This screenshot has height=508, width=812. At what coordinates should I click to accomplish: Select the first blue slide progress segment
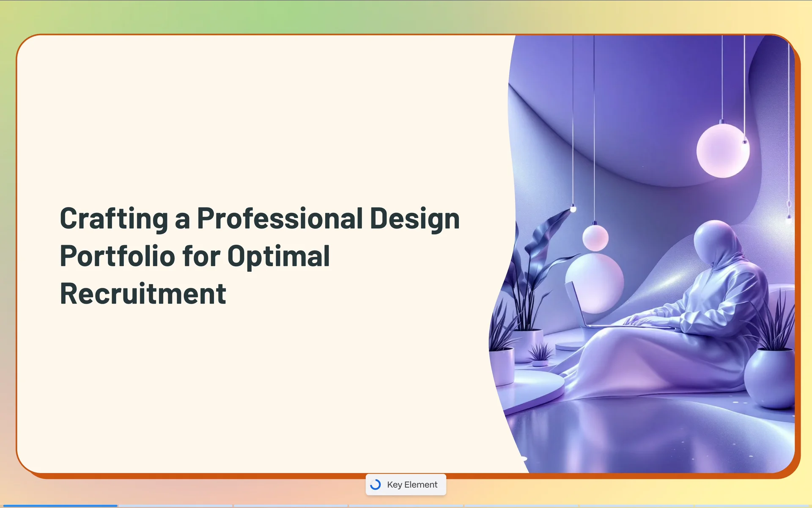pos(59,505)
